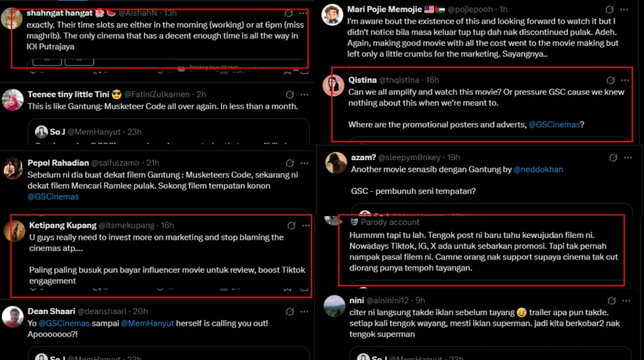Image resolution: width=644 pixels, height=360 pixels.
Task: Open the three-dot menu on Ketipang Kupang's tweet
Action: tap(305, 225)
